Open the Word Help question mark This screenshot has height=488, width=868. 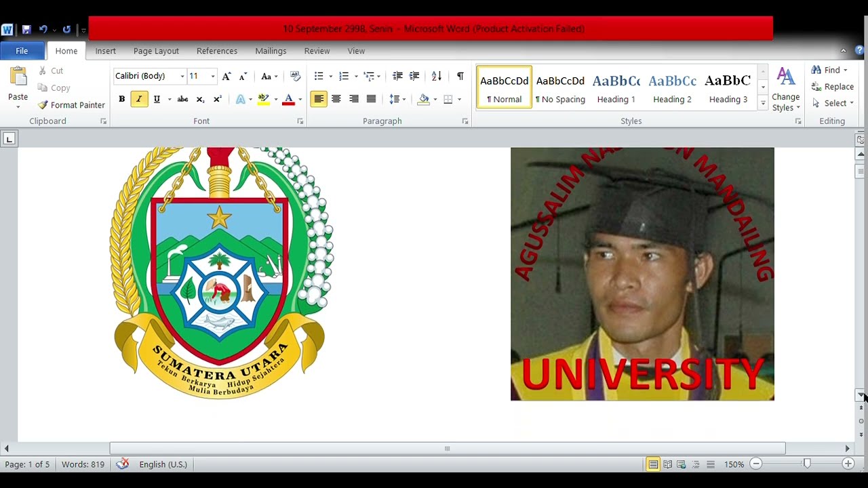[860, 51]
